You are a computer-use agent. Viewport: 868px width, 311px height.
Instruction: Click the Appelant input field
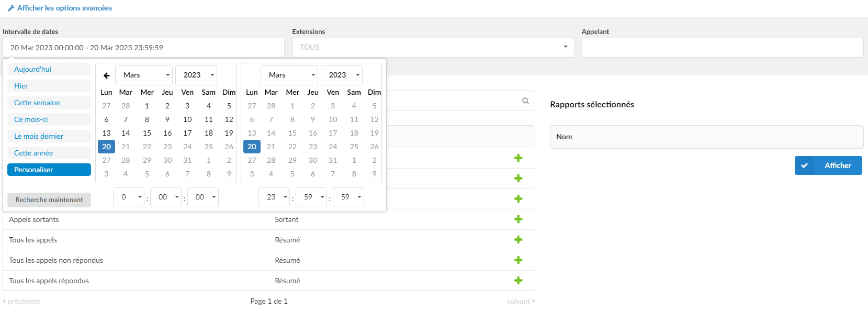(723, 48)
